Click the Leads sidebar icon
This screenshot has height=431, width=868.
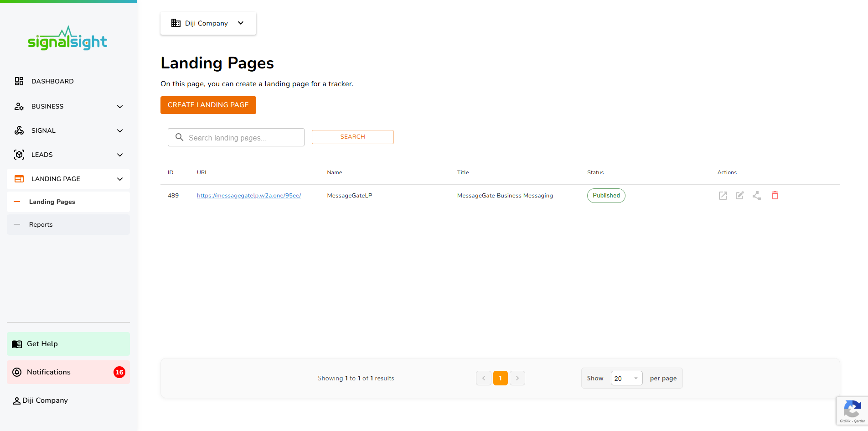click(19, 155)
